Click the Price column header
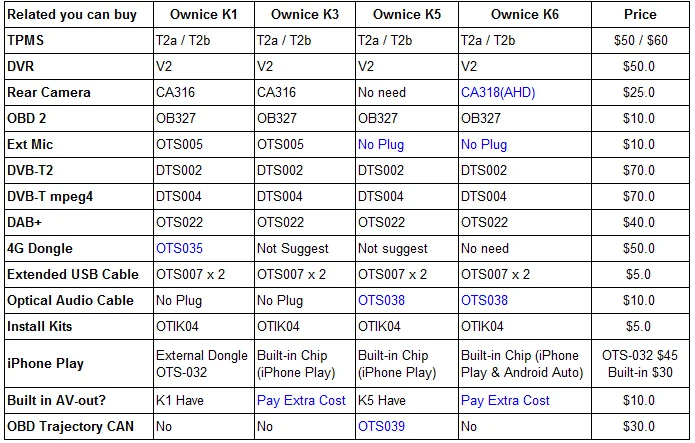 pyautogui.click(x=640, y=15)
